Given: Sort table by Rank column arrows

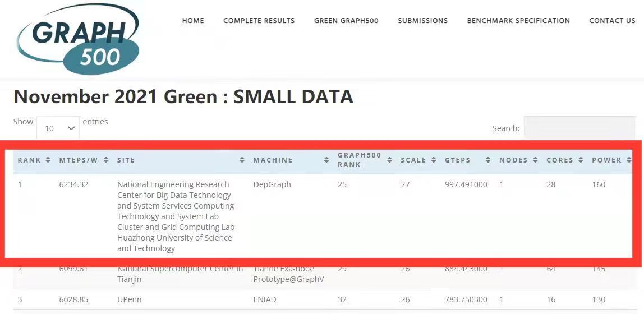Looking at the screenshot, I should (x=48, y=160).
